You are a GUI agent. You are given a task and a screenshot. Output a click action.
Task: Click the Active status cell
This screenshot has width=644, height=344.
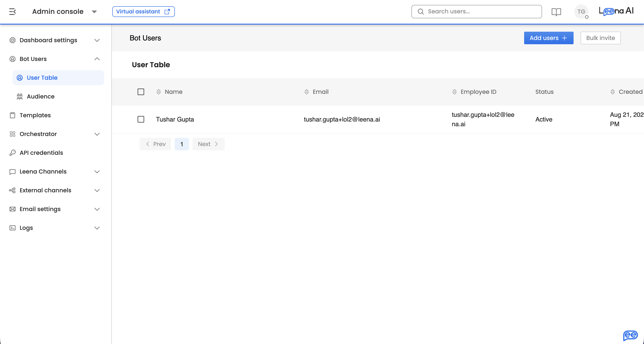[544, 120]
